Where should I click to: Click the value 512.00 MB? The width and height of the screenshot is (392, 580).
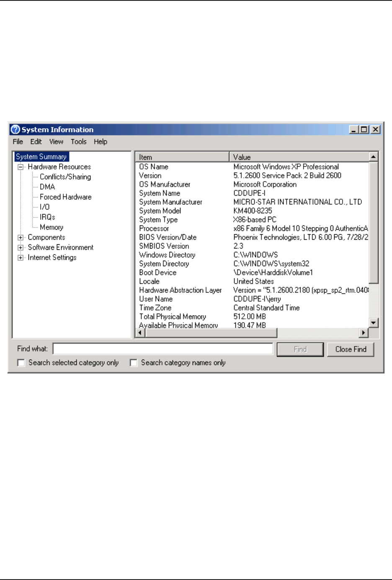[250, 316]
